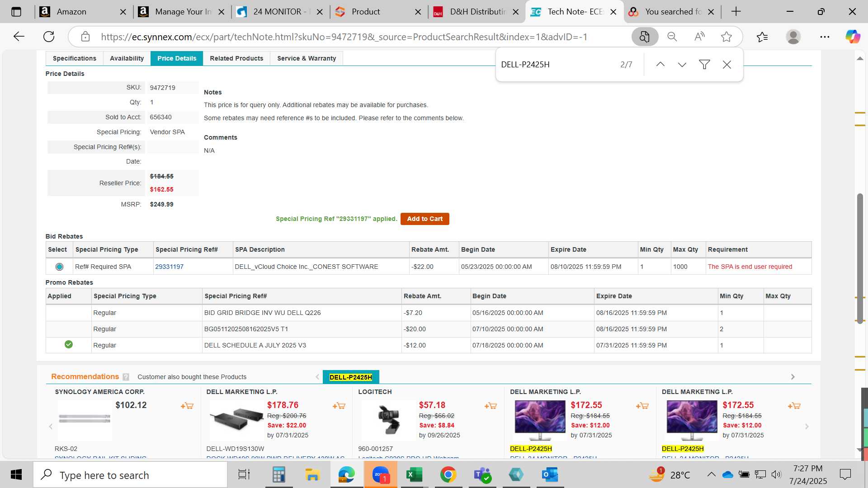This screenshot has width=868, height=488.
Task: Open the Related Products tab
Action: pyautogui.click(x=236, y=58)
